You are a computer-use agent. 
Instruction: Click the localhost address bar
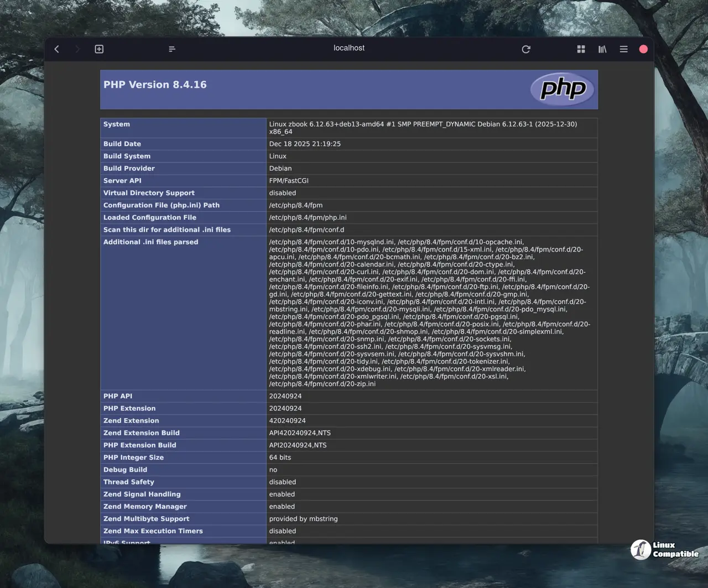click(348, 48)
